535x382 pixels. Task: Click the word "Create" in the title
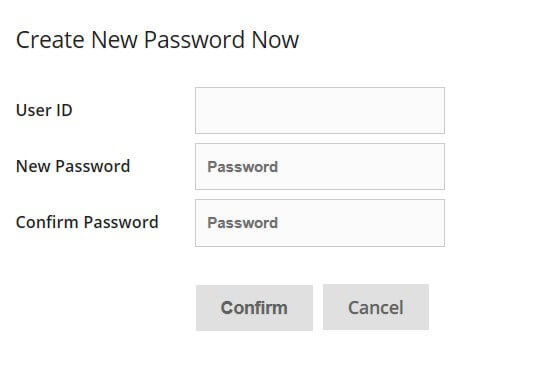50,40
